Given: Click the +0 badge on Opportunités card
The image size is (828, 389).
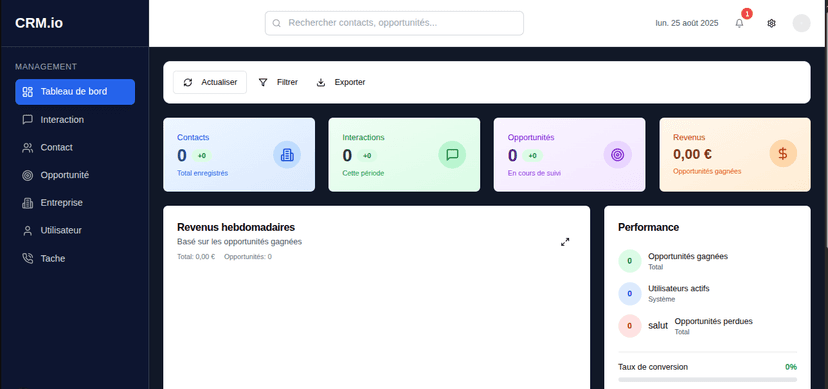Looking at the screenshot, I should coord(532,156).
